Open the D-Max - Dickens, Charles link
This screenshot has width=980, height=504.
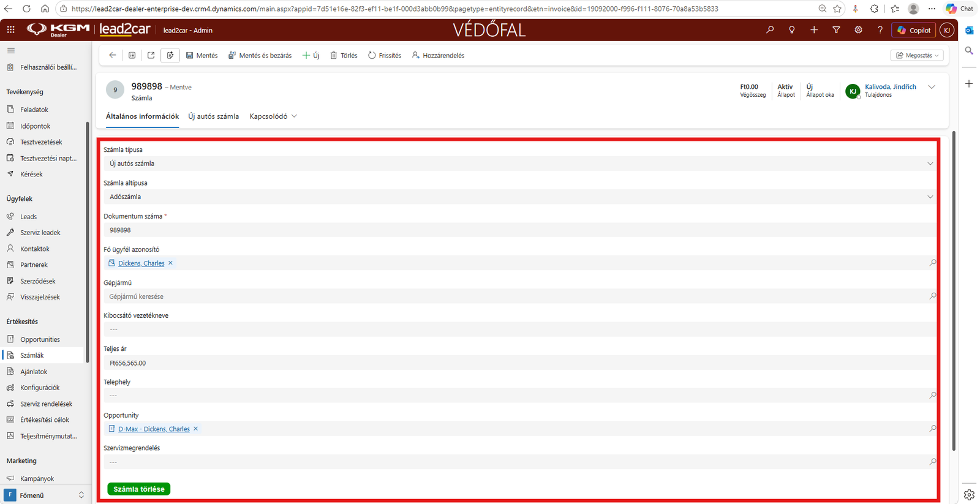click(x=154, y=429)
